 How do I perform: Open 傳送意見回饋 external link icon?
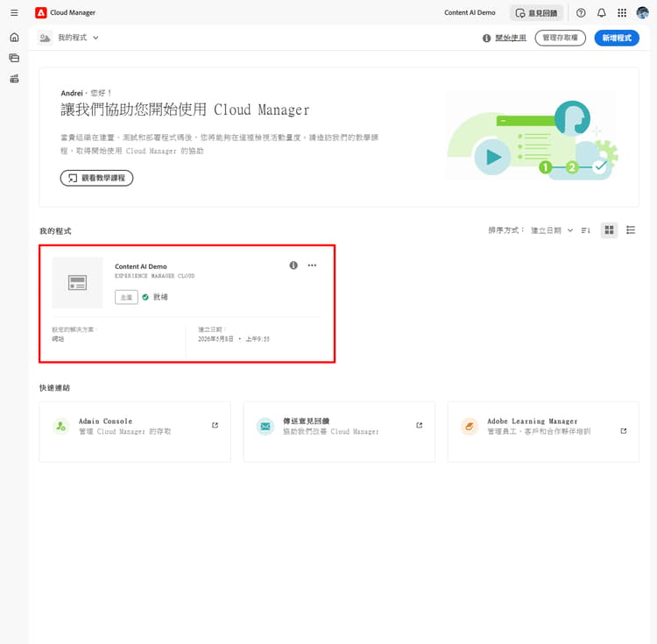point(420,425)
